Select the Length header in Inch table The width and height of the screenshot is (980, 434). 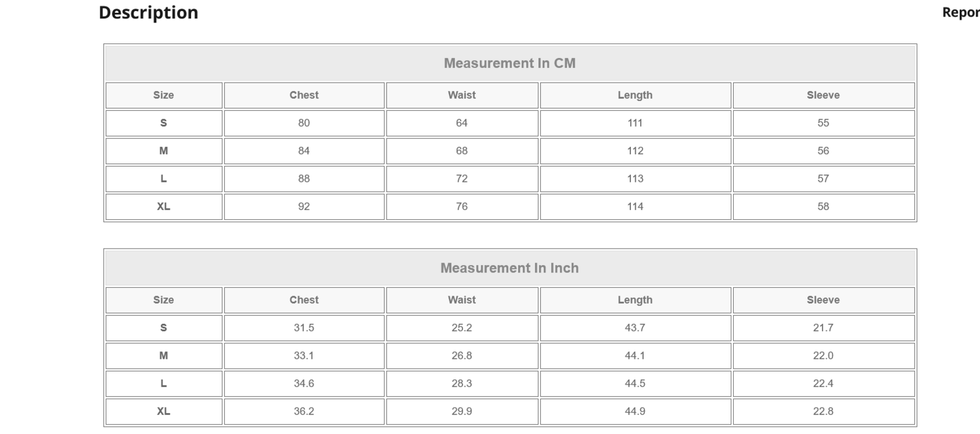click(x=635, y=300)
